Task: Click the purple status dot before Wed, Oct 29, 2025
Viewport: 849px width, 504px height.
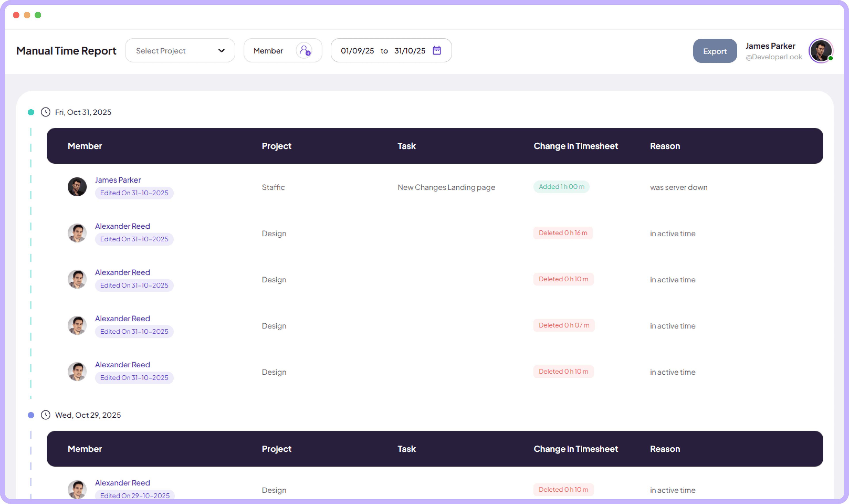Action: (31, 415)
